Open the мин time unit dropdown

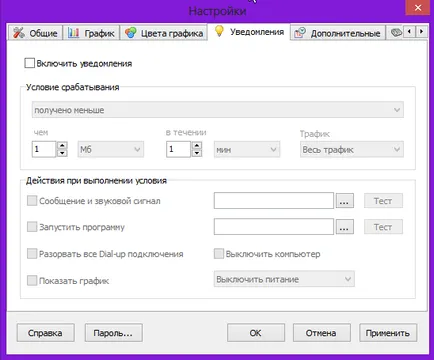tap(247, 149)
